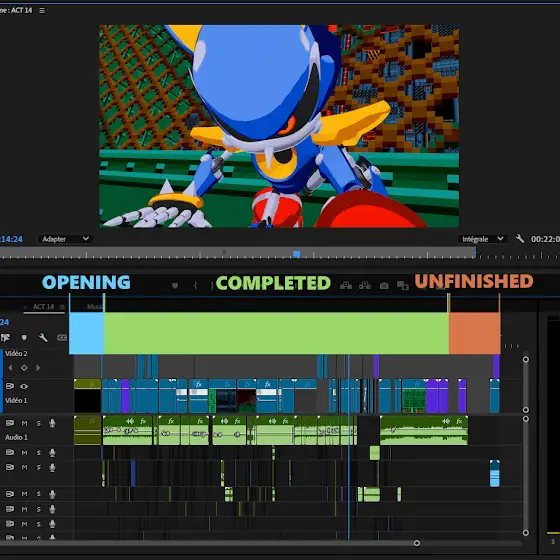
Task: Solo the Audio 3 track
Action: click(x=39, y=468)
